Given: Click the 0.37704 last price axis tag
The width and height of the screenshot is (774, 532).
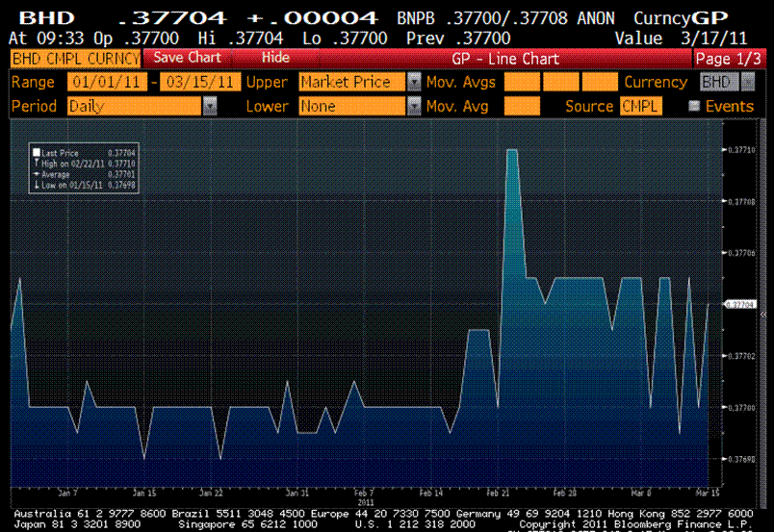Looking at the screenshot, I should 744,305.
